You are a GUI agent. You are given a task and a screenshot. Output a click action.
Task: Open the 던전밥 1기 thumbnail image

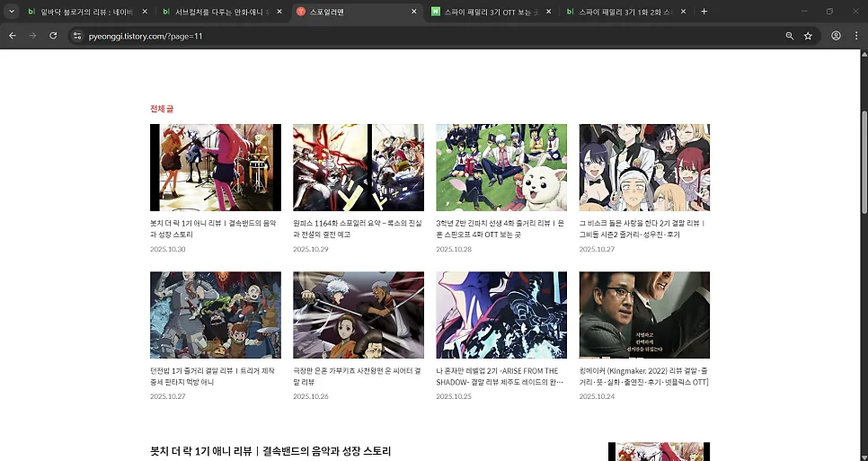pos(216,315)
